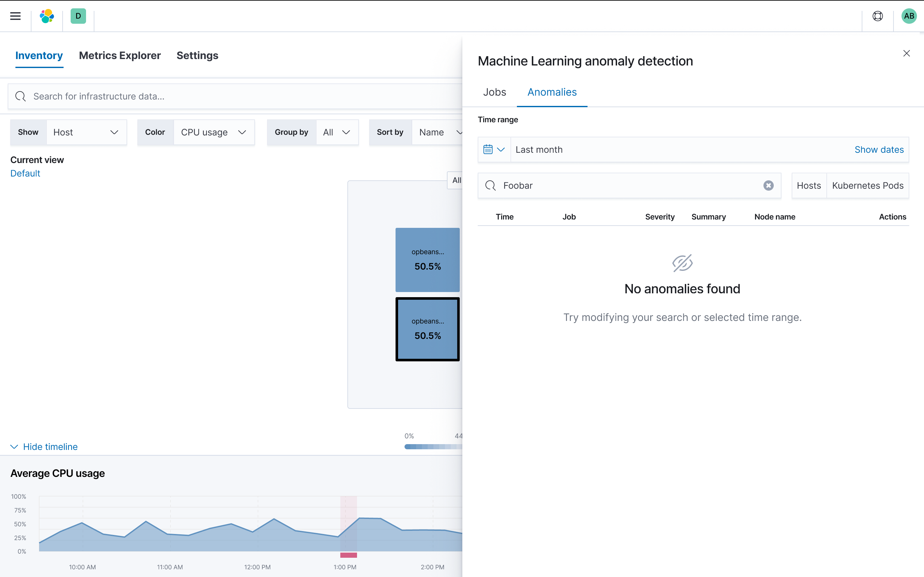
Task: Open the Default saved view link
Action: pos(25,173)
